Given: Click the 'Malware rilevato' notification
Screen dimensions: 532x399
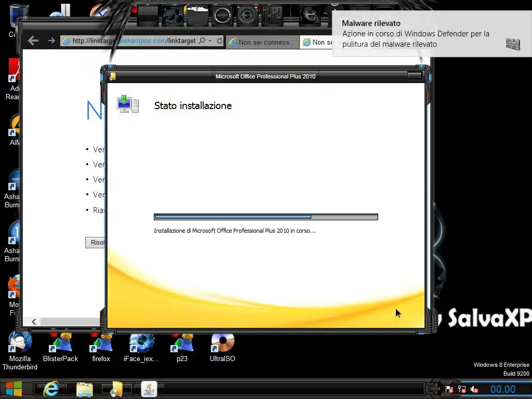Looking at the screenshot, I should (432, 34).
